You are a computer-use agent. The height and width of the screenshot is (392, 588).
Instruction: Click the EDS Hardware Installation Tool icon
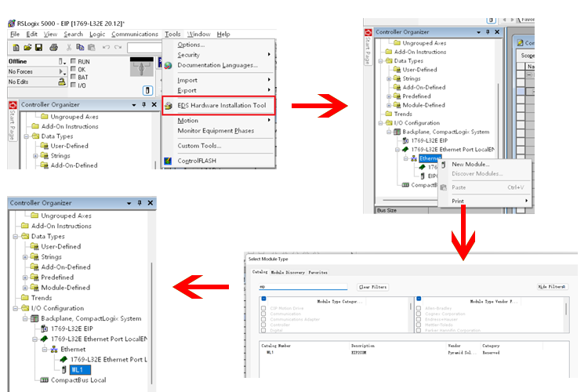pos(169,105)
